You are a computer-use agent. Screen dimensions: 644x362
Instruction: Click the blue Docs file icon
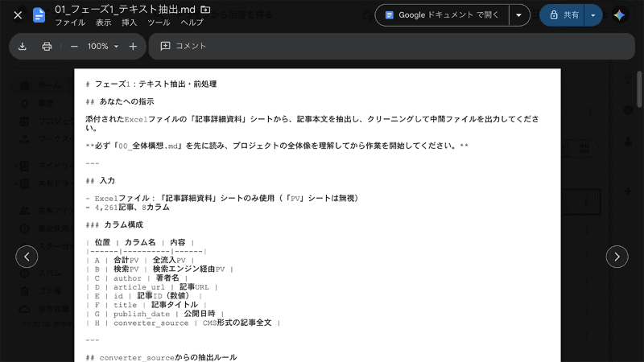click(x=39, y=15)
